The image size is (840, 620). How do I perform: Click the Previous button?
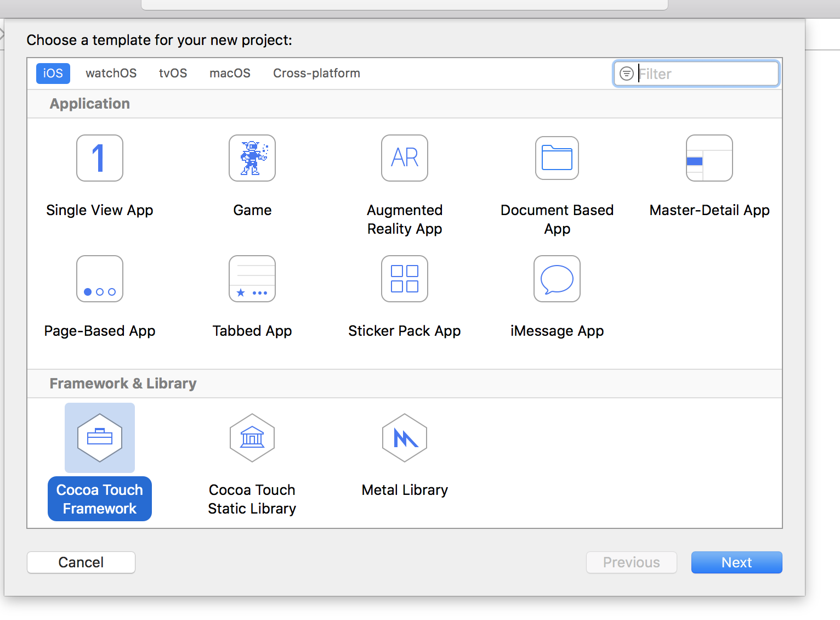coord(632,562)
